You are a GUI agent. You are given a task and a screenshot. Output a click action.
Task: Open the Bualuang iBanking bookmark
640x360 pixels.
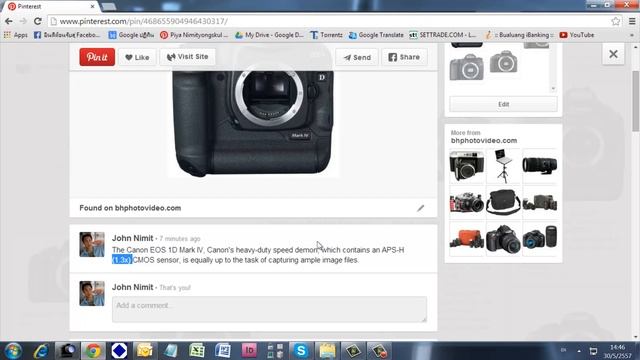pyautogui.click(x=519, y=35)
